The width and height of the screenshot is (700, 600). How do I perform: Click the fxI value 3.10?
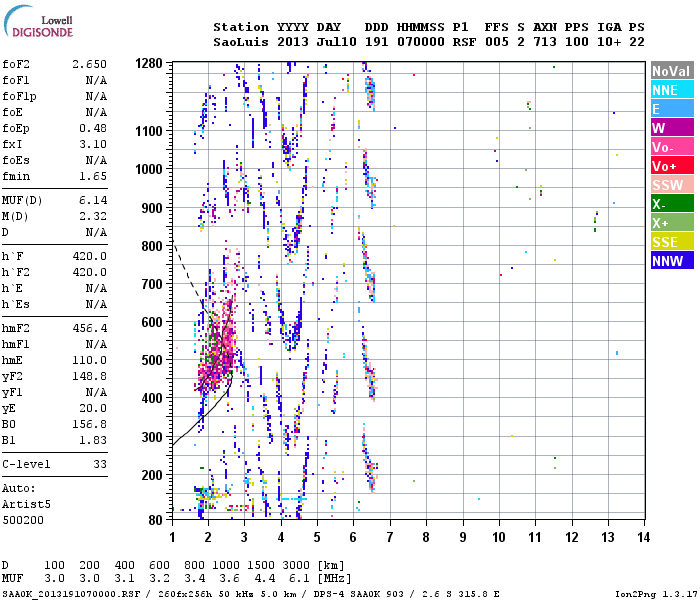tap(93, 144)
